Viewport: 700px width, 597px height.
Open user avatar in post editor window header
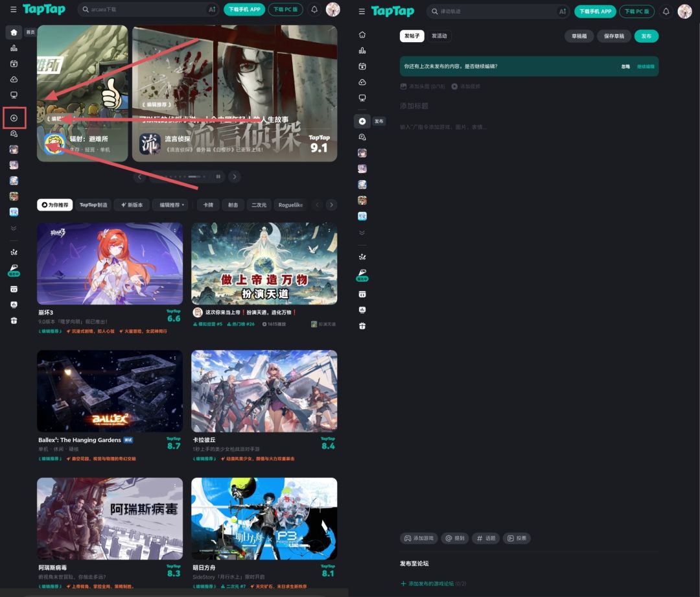tap(684, 12)
